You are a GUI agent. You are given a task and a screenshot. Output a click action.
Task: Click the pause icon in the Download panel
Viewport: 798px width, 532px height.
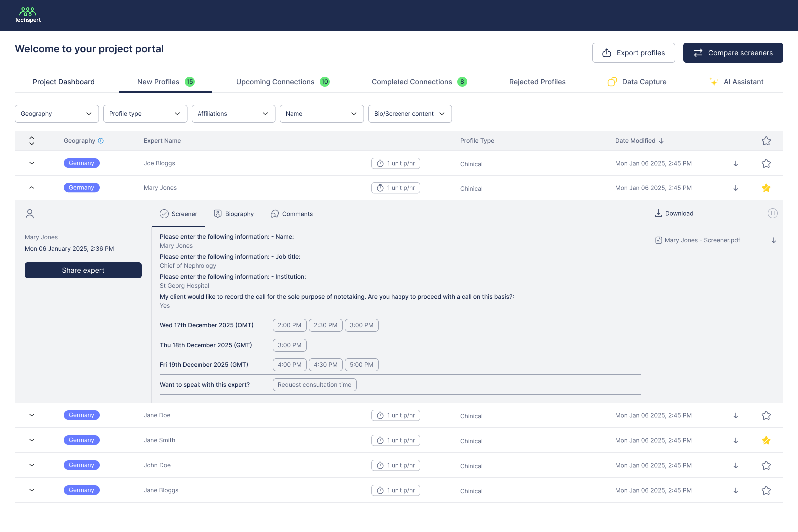(x=773, y=213)
